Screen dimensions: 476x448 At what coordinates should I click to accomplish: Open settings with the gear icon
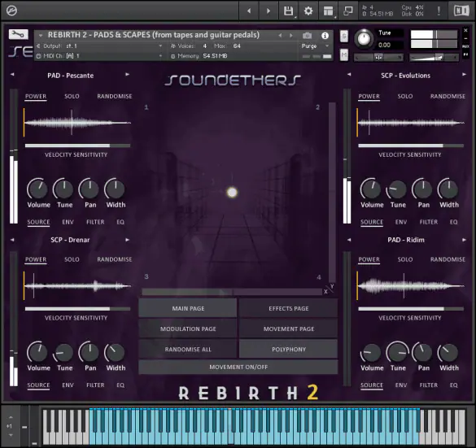[x=308, y=11]
